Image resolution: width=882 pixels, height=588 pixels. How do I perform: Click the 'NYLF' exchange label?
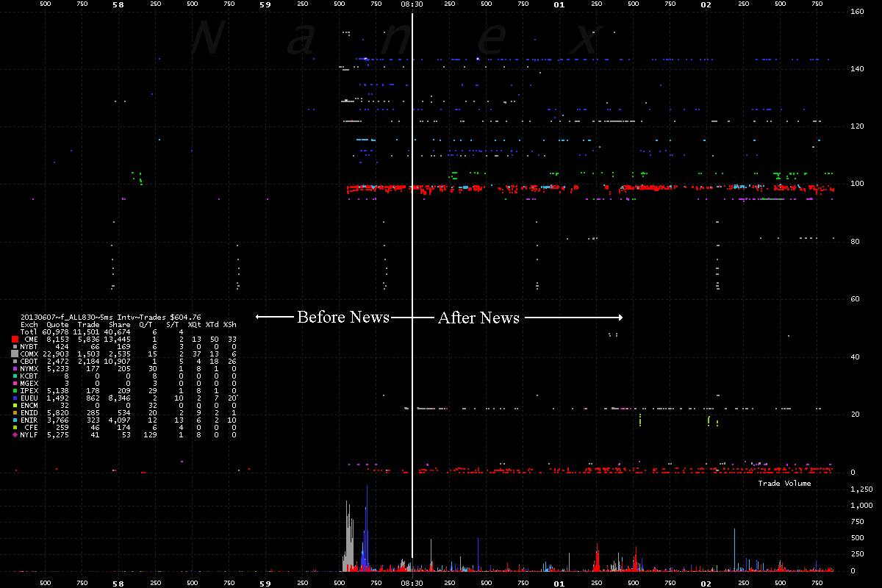point(29,434)
